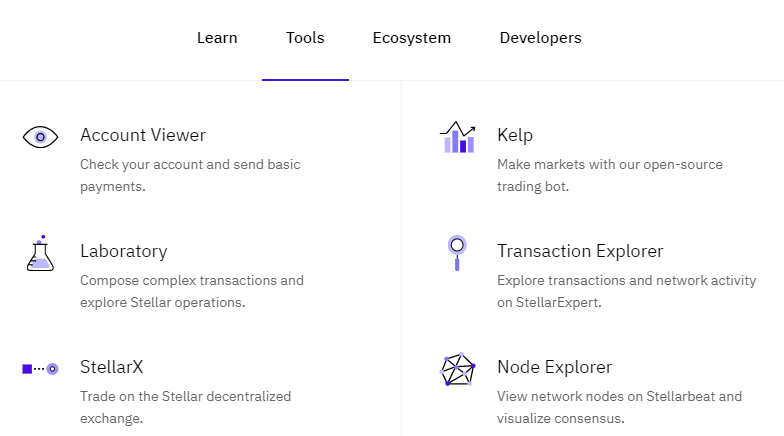Open the Laboratory link
The height and width of the screenshot is (436, 784).
point(124,251)
